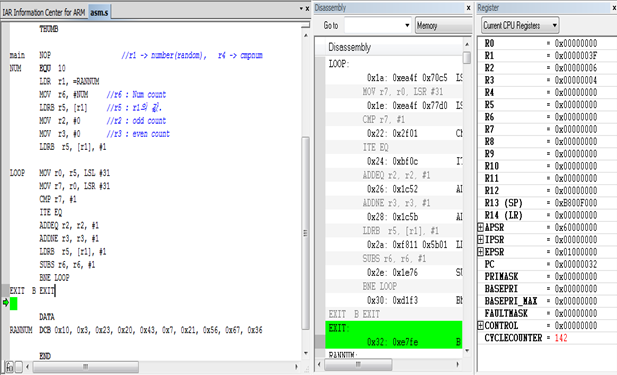Click the Disassembly vertical scrollbar up arrow
This screenshot has width=617, height=375.
[x=467, y=44]
